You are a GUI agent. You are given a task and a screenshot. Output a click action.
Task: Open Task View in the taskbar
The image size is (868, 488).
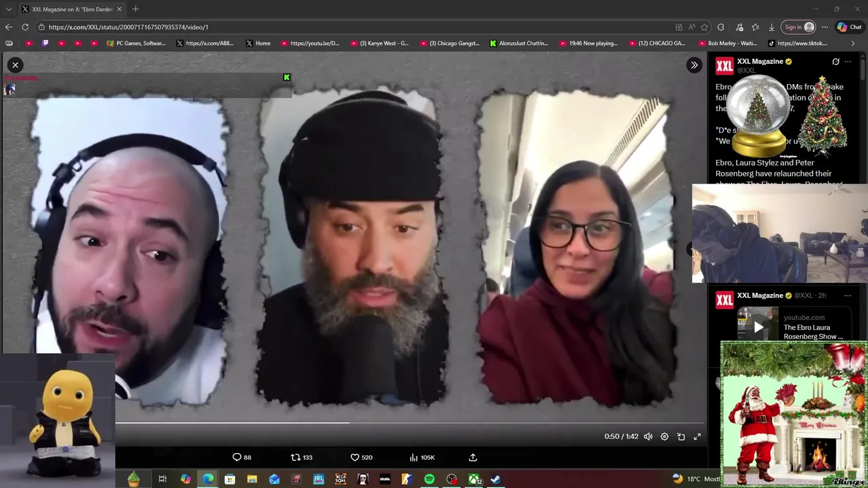[163, 479]
